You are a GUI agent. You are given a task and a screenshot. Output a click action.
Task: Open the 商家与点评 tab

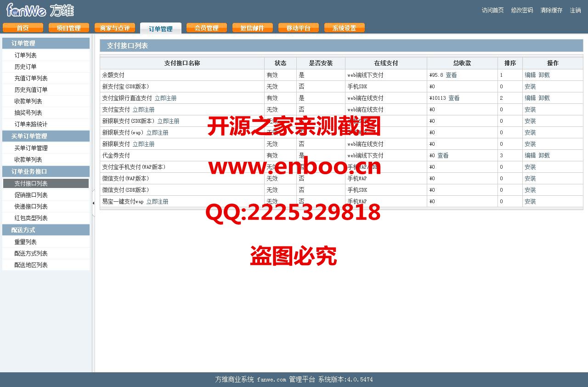[x=115, y=28]
